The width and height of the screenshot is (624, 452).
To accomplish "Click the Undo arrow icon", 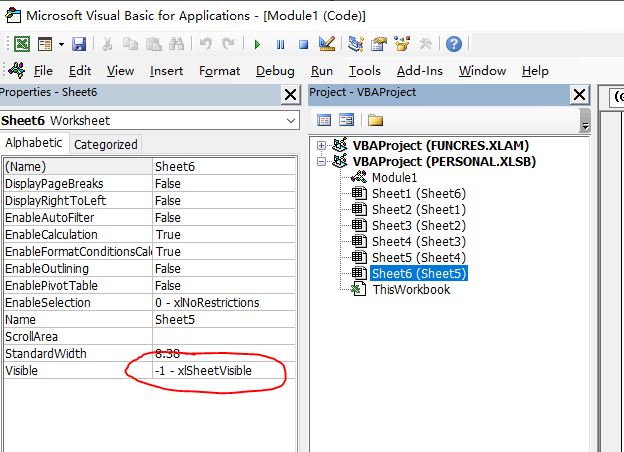I will coord(205,44).
